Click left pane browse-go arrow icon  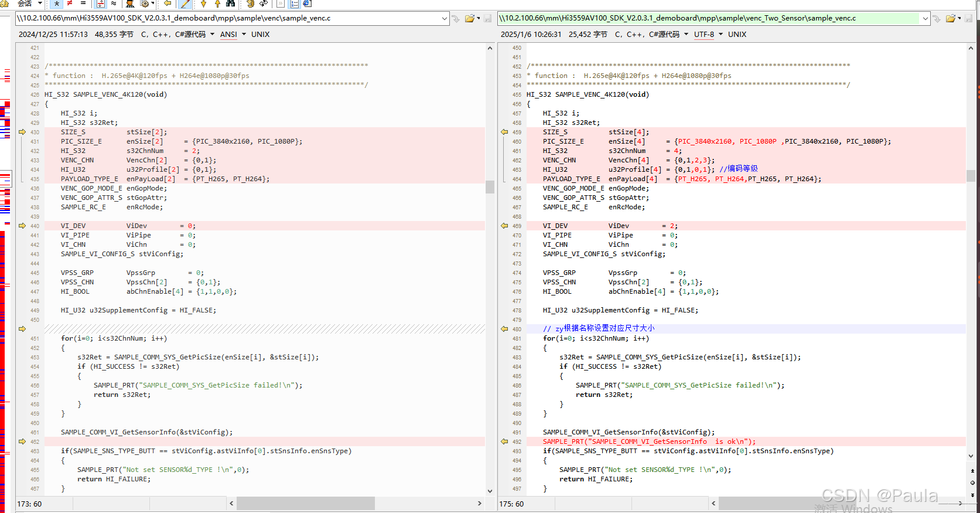click(456, 18)
